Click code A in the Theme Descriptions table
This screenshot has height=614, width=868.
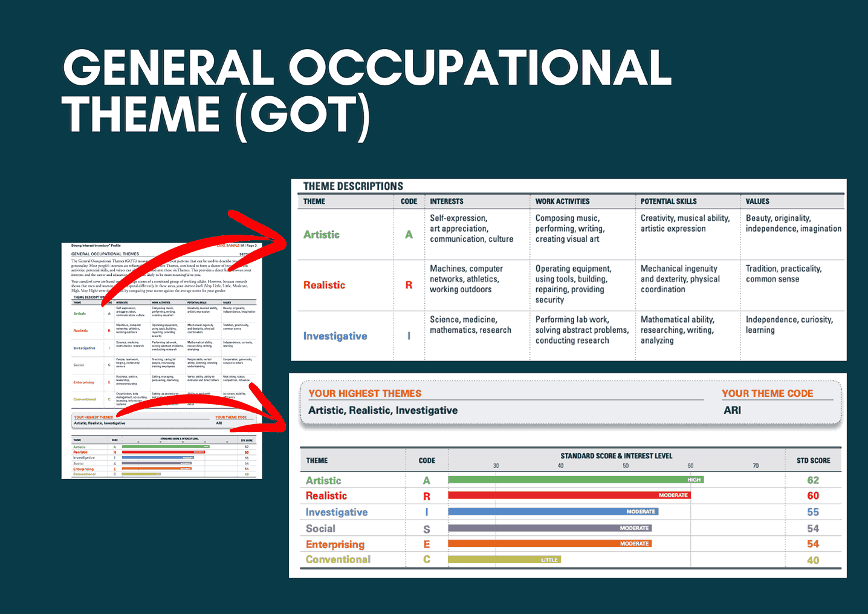click(x=409, y=235)
